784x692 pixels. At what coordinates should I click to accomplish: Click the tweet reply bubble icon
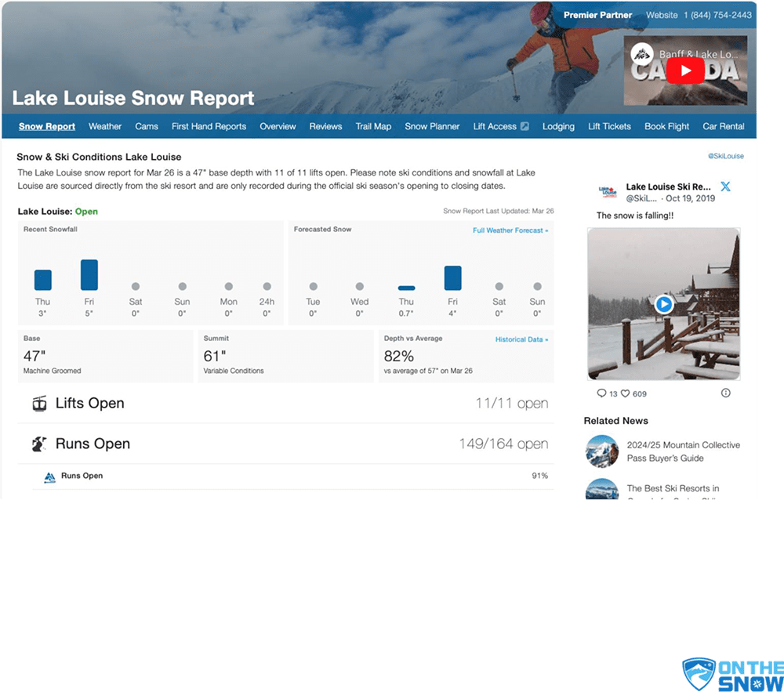tap(601, 393)
